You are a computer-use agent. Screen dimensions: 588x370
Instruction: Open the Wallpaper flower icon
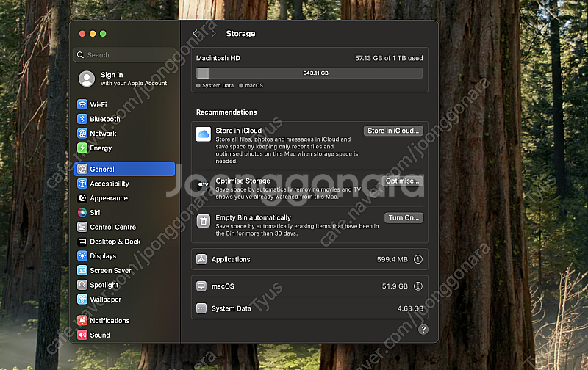82,300
